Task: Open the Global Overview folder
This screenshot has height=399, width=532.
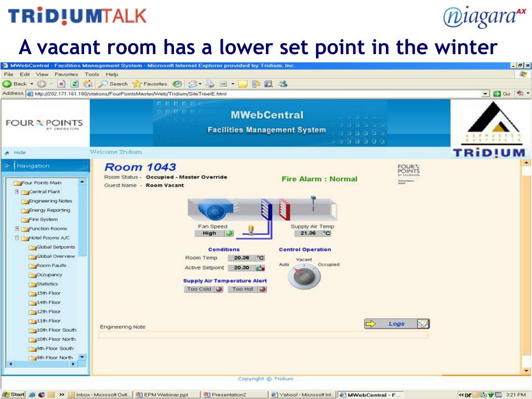Action: pyautogui.click(x=52, y=256)
